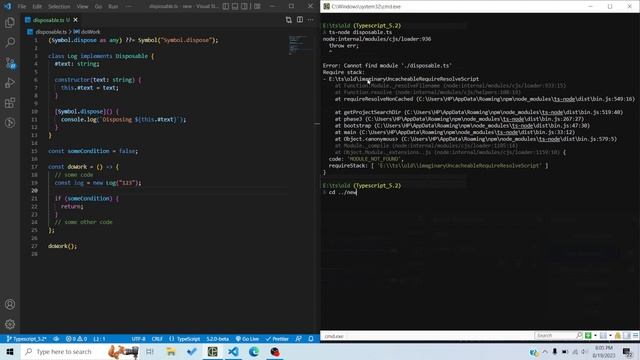Open the Run menu
This screenshot has width=640, height=360.
click(x=113, y=7)
